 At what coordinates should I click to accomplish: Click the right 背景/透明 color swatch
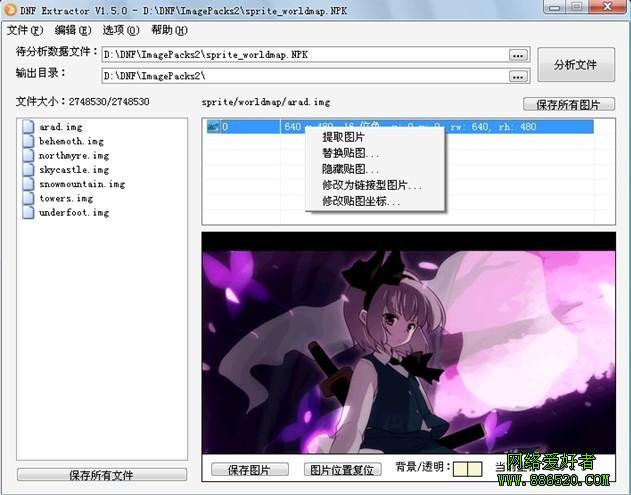tap(475, 469)
